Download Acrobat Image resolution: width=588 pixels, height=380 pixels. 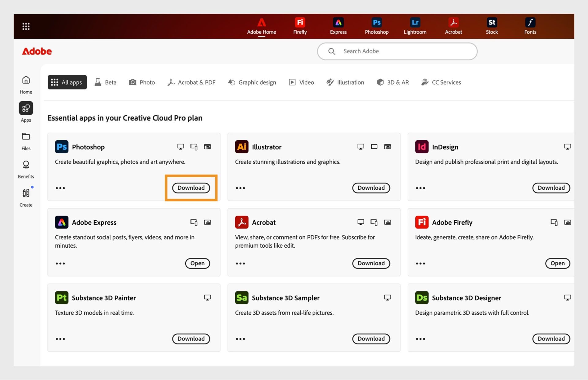(x=371, y=263)
